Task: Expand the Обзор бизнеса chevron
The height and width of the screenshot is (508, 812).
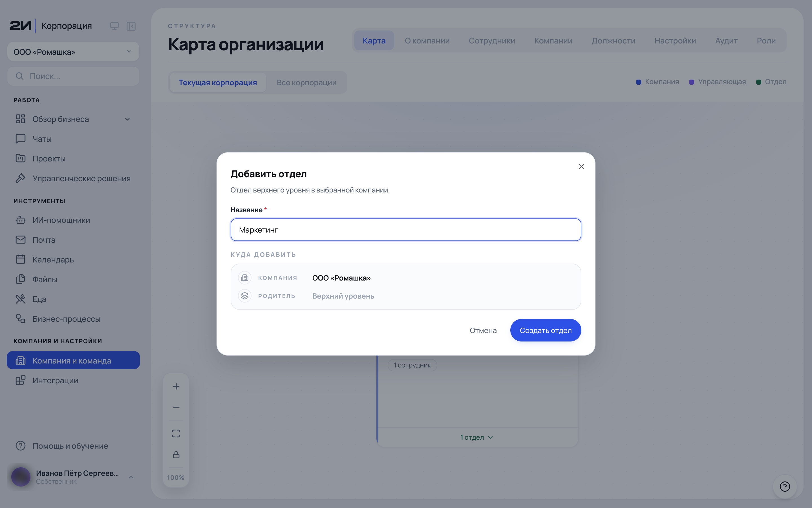Action: (x=127, y=119)
